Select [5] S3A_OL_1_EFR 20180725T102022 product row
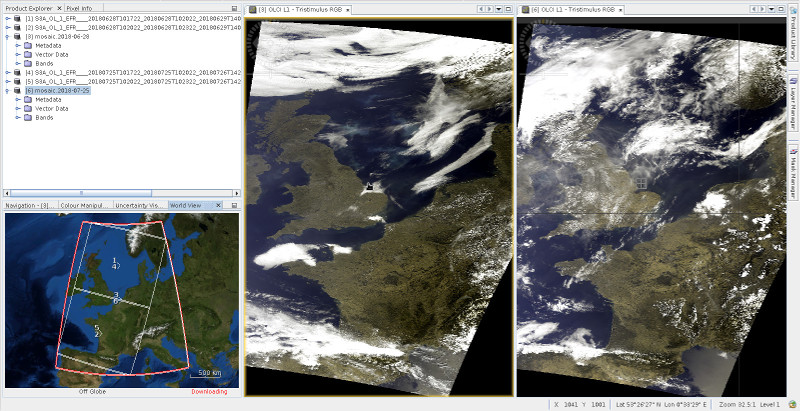This screenshot has width=800, height=411. click(133, 82)
